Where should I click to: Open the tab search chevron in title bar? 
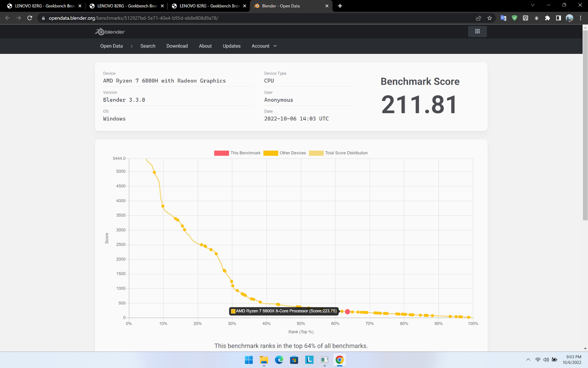tap(533, 5)
